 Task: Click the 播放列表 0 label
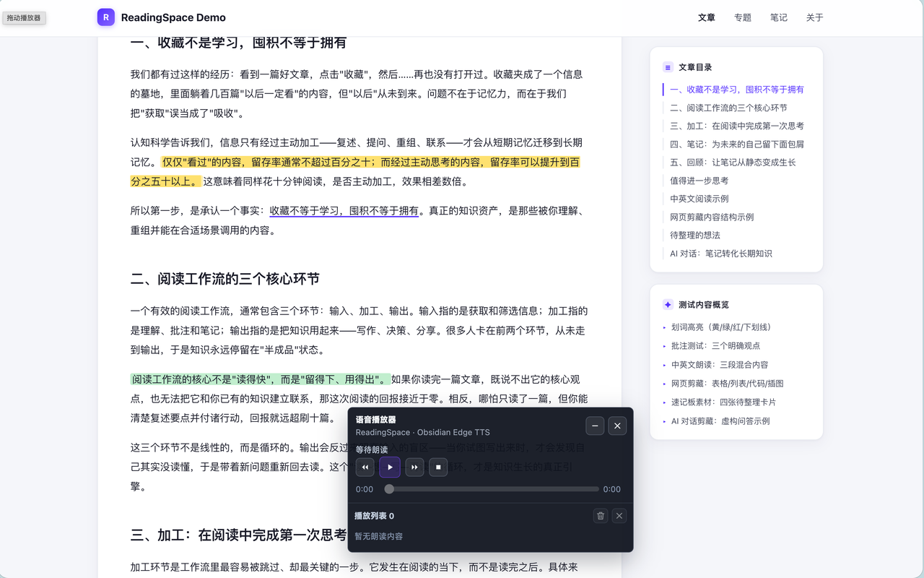[x=374, y=516]
